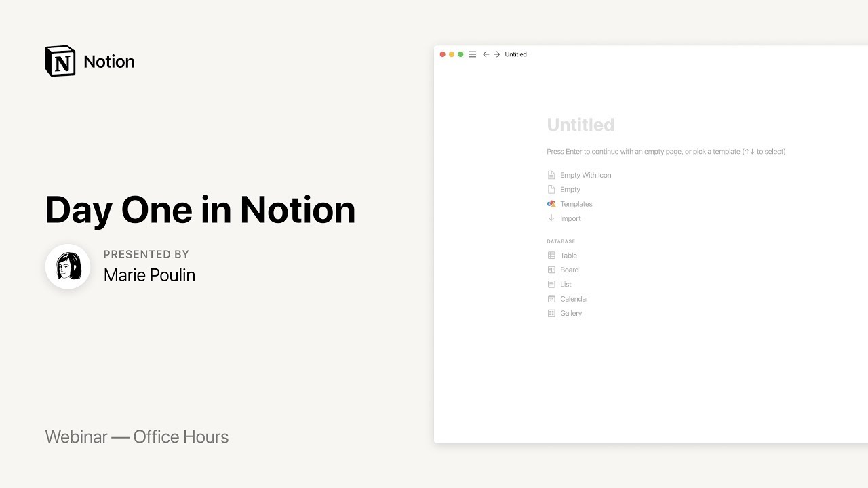The width and height of the screenshot is (868, 488).
Task: Click the large Untitled page title field
Action: (580, 125)
